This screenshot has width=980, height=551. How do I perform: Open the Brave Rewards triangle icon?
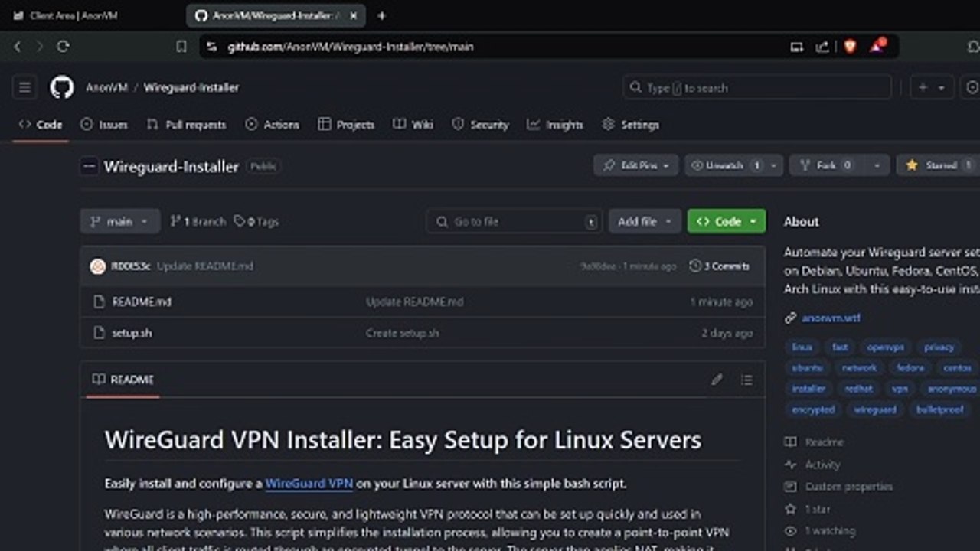tap(877, 47)
